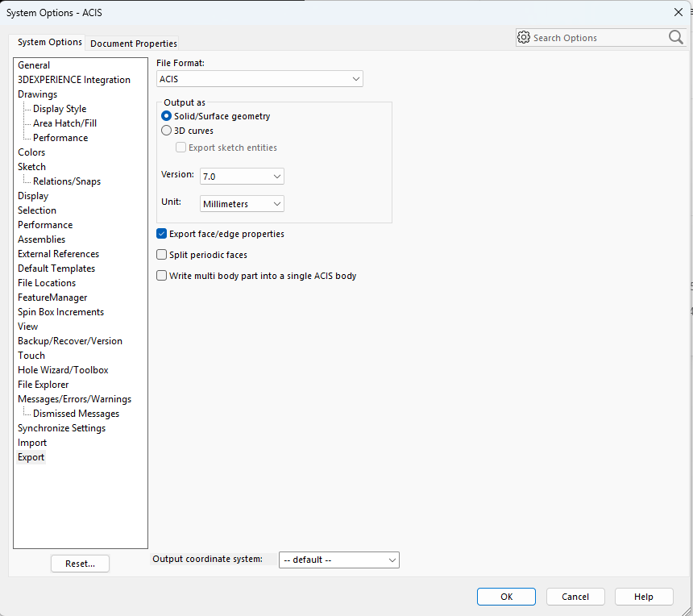The height and width of the screenshot is (616, 693).
Task: Focus the Search Options input field
Action: (x=599, y=38)
